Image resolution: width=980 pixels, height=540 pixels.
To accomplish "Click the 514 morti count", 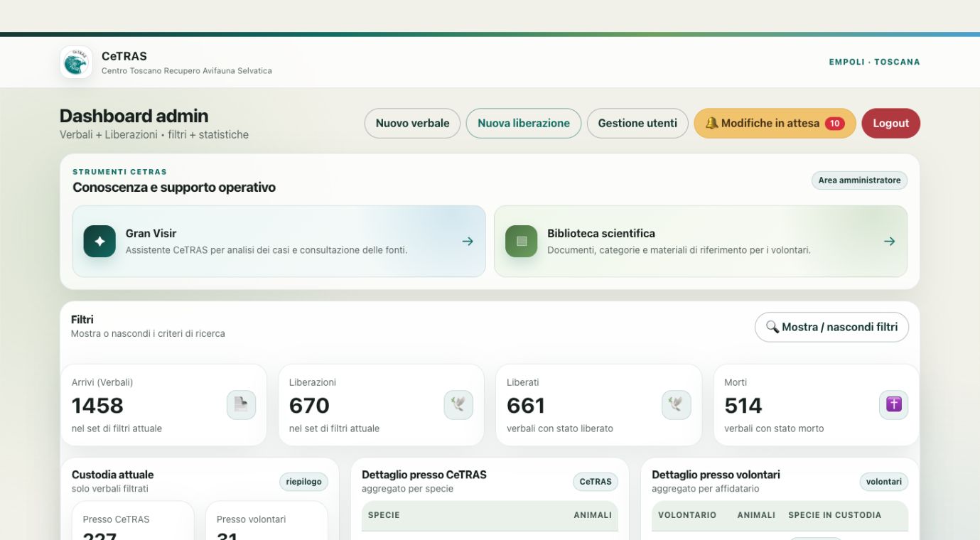I will point(743,406).
